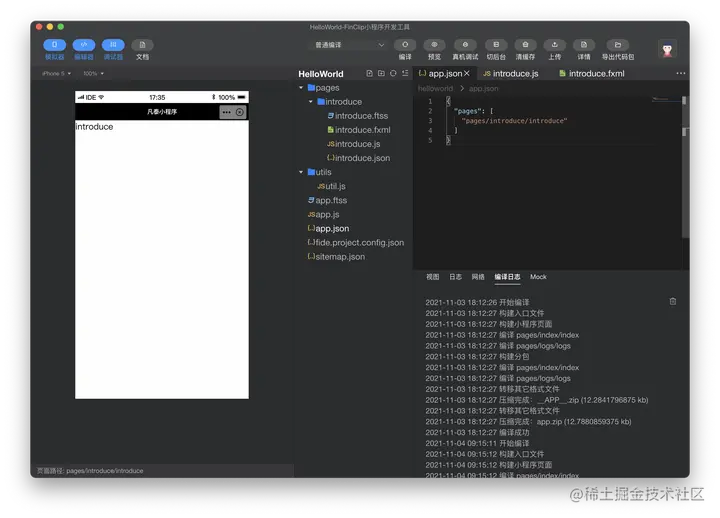Click app.json in the editor breadcrumb

[x=484, y=89]
